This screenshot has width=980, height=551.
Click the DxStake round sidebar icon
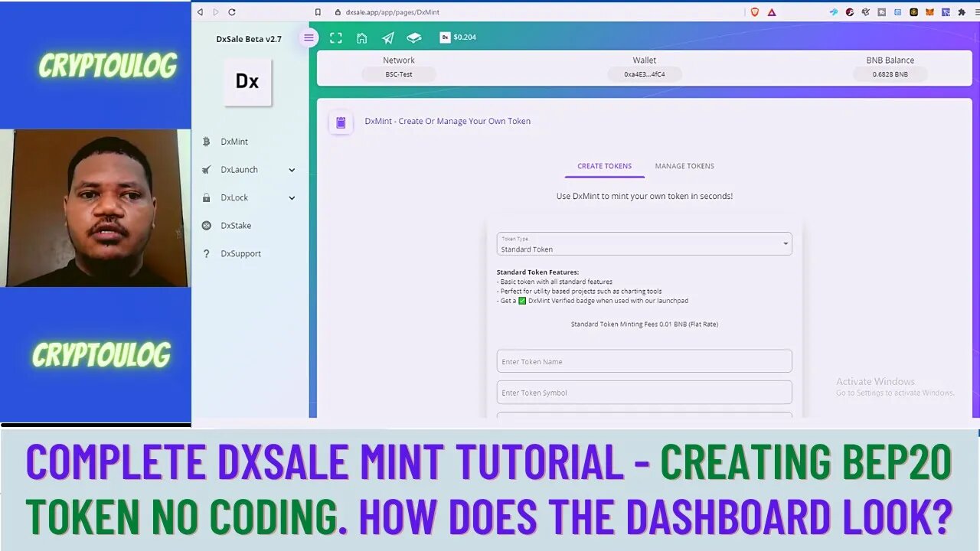(x=206, y=226)
